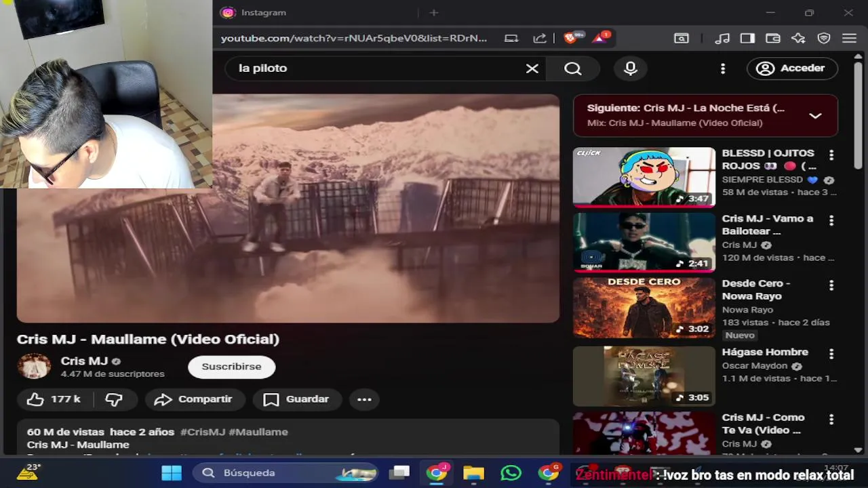Image resolution: width=868 pixels, height=488 pixels.
Task: Open the Brave VPN shield icon
Action: (824, 39)
